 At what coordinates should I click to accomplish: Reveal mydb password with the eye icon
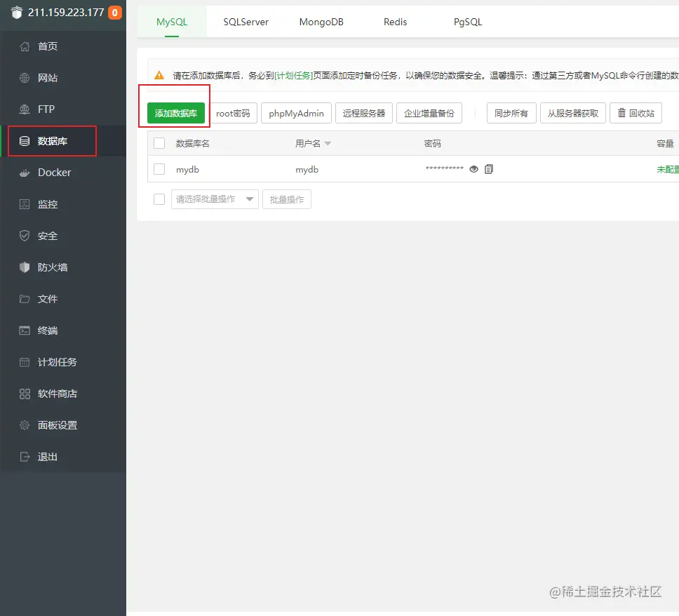[473, 169]
